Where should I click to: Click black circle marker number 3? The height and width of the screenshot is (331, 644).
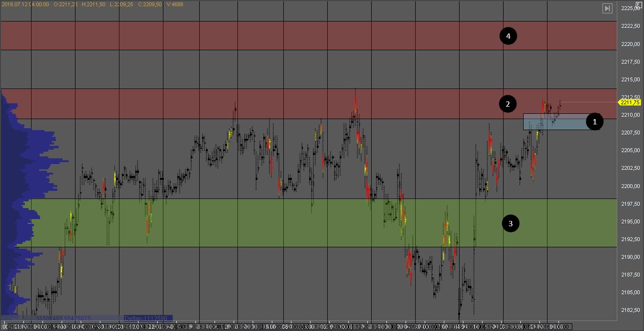point(511,223)
